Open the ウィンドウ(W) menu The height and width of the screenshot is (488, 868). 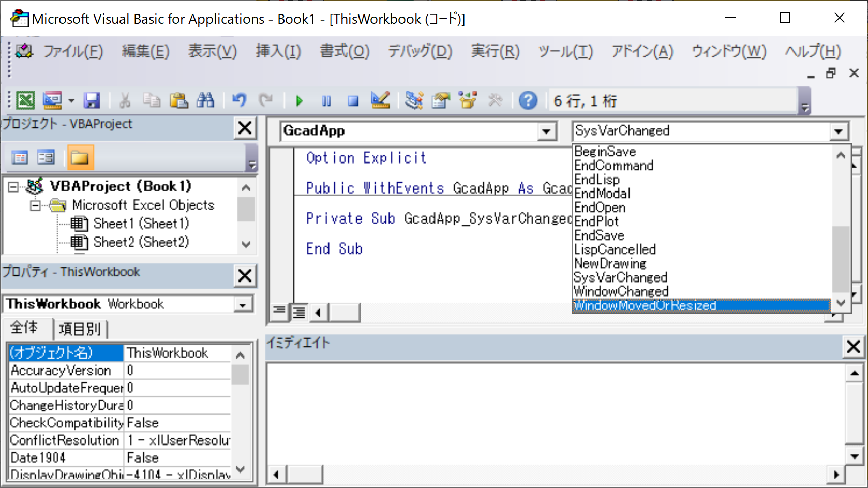click(x=729, y=51)
